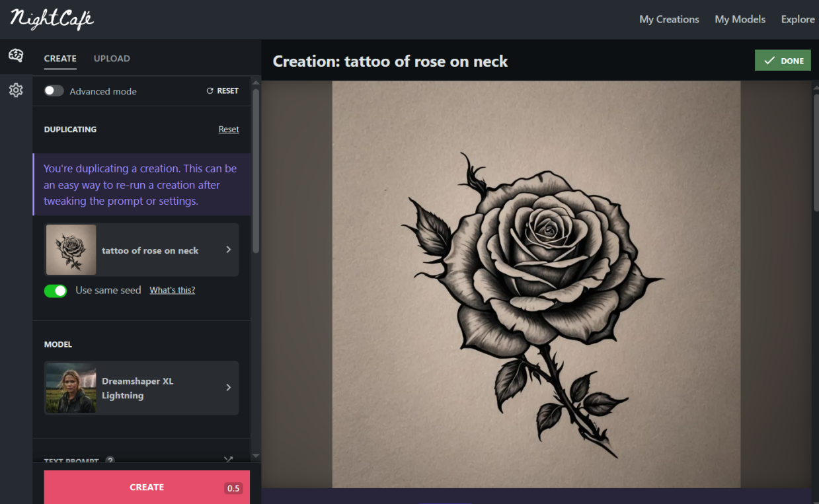This screenshot has width=819, height=504.
Task: Click the circular arrow RESET button
Action: click(x=223, y=91)
